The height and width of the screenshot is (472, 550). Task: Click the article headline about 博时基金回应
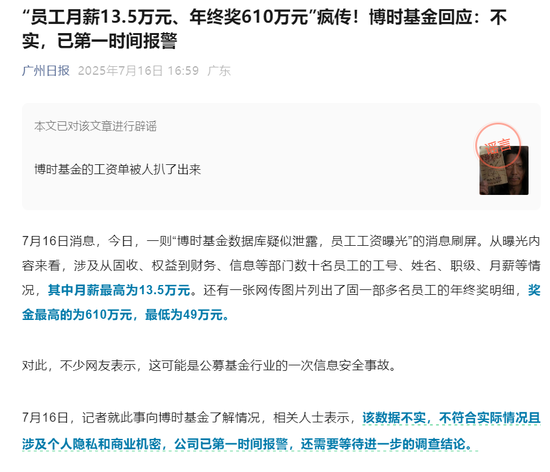[264, 29]
